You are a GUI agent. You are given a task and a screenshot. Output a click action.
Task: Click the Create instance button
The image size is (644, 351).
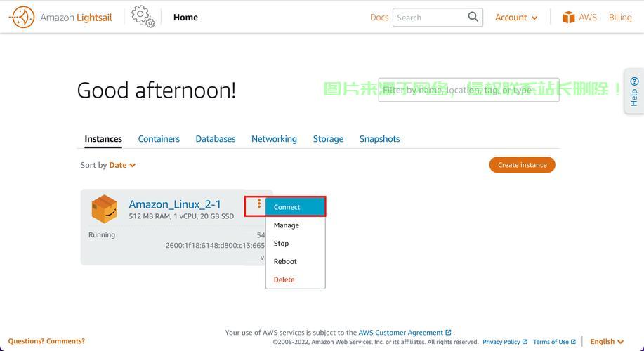[522, 165]
